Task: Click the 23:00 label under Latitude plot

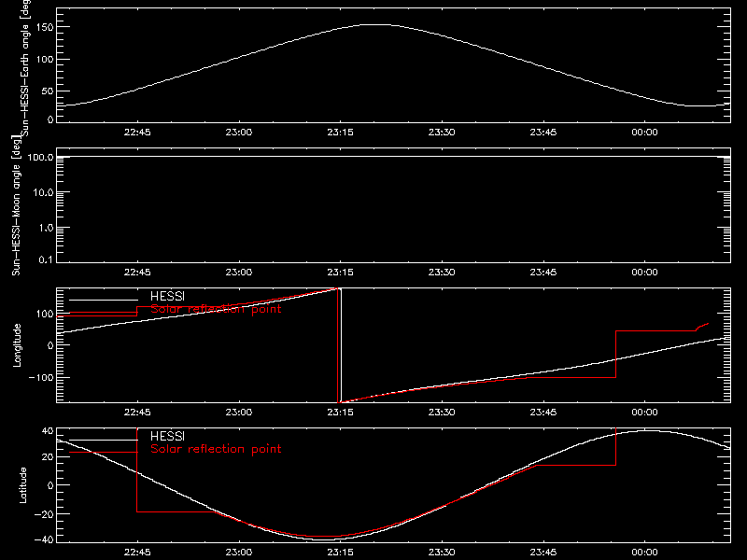Action: pyautogui.click(x=239, y=553)
